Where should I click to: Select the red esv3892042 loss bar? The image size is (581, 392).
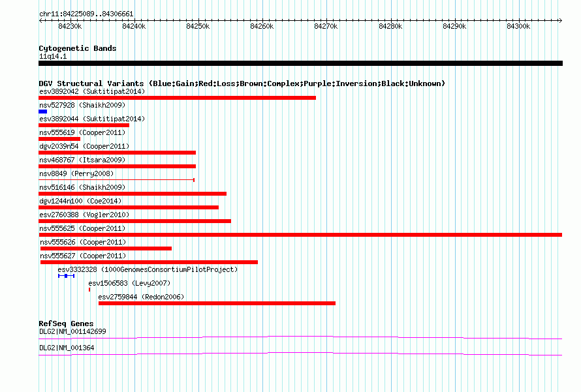[x=177, y=98]
